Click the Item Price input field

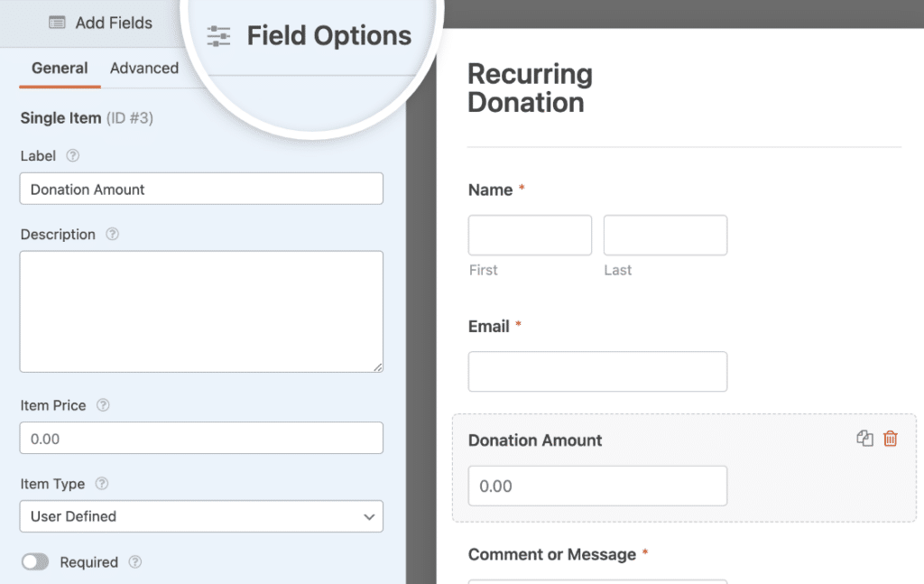(x=201, y=438)
